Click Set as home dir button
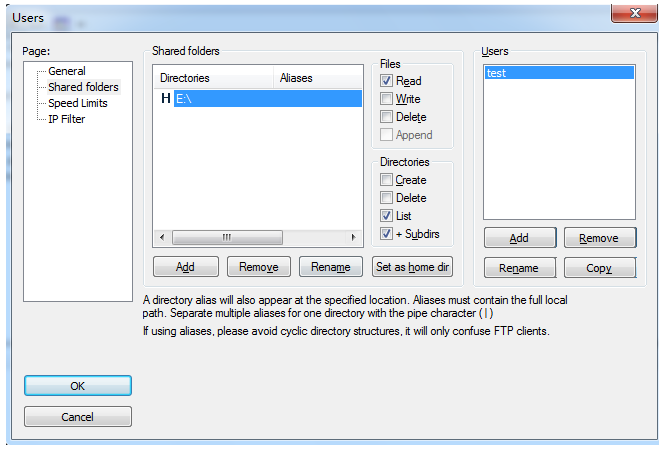The image size is (664, 451). point(412,267)
